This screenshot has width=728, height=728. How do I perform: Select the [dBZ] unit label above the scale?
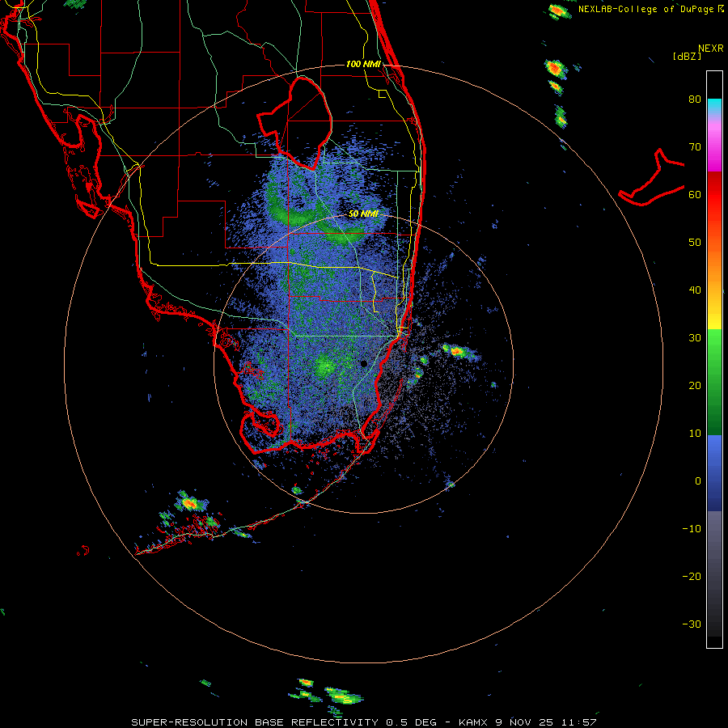tap(687, 56)
